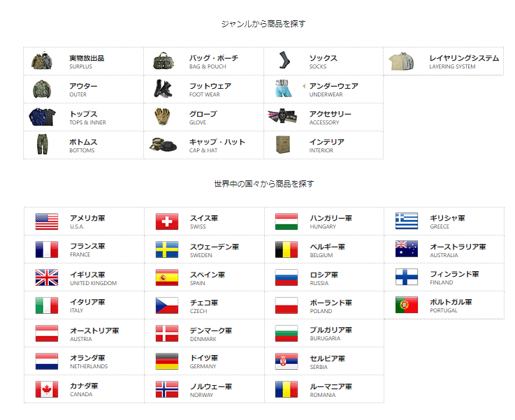Screen dimensions: 515x420
Task: Choose the Canada flag icon
Action: pos(47,389)
